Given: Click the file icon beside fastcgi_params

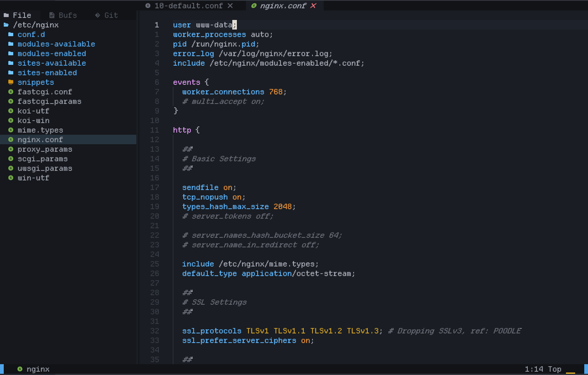Looking at the screenshot, I should click(x=11, y=101).
